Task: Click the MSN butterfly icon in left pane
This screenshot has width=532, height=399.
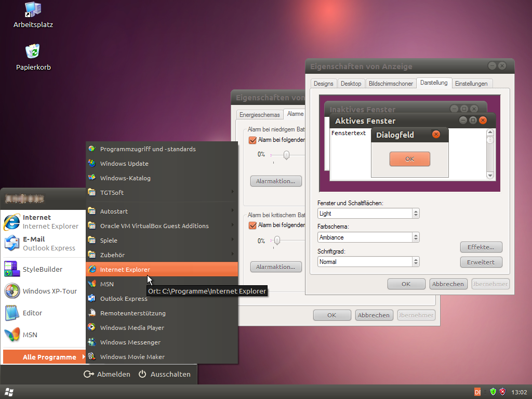Action: (12, 335)
